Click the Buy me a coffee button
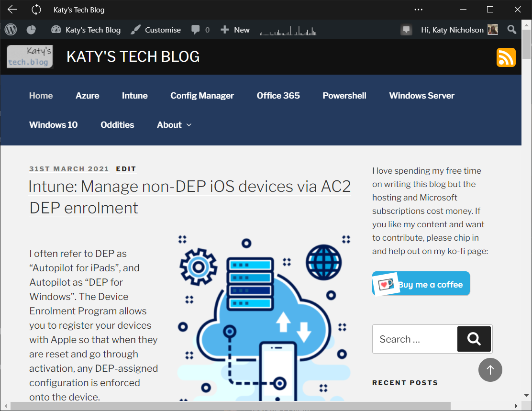This screenshot has width=532, height=411. 421,284
